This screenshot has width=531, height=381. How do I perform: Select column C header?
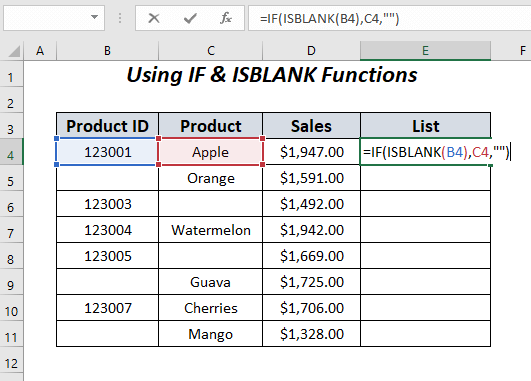[x=211, y=51]
